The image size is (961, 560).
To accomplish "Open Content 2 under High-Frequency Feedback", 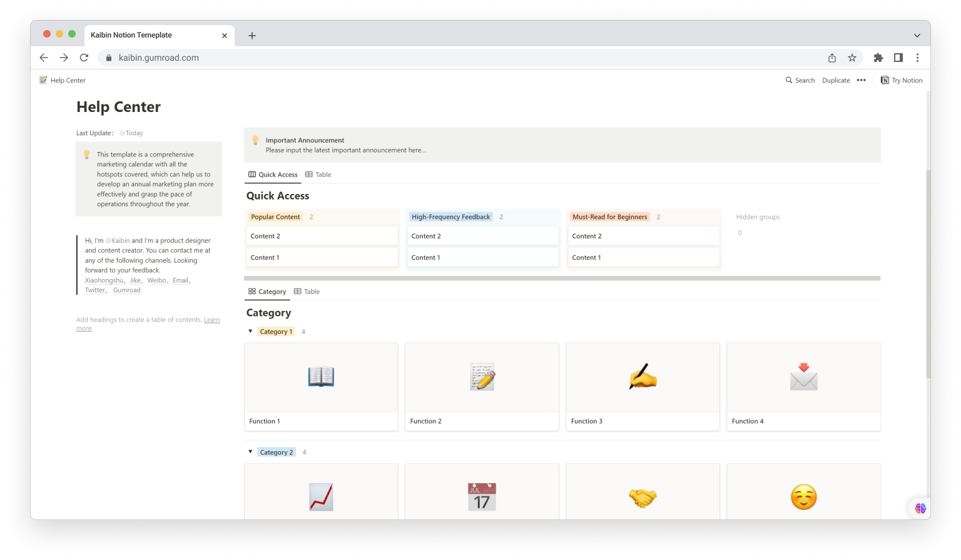I will point(482,236).
